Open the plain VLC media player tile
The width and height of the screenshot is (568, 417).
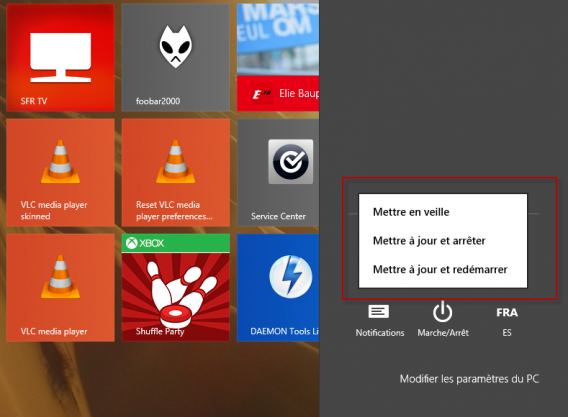point(60,288)
